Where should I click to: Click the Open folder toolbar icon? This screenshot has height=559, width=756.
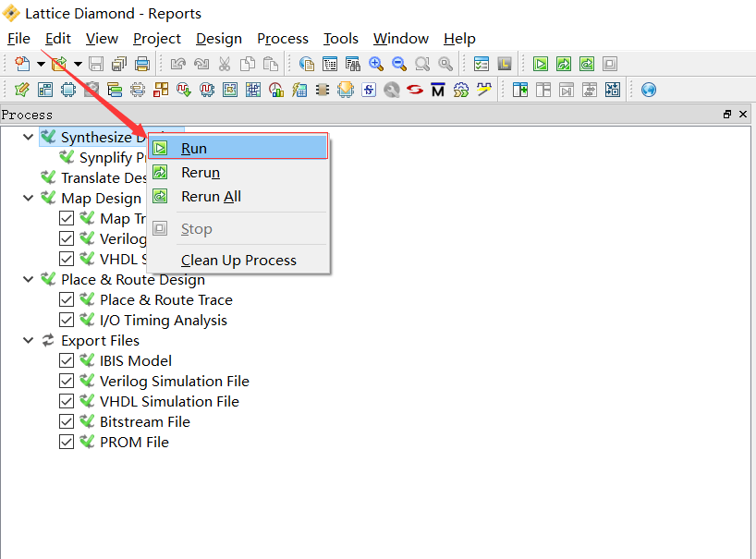tap(59, 64)
